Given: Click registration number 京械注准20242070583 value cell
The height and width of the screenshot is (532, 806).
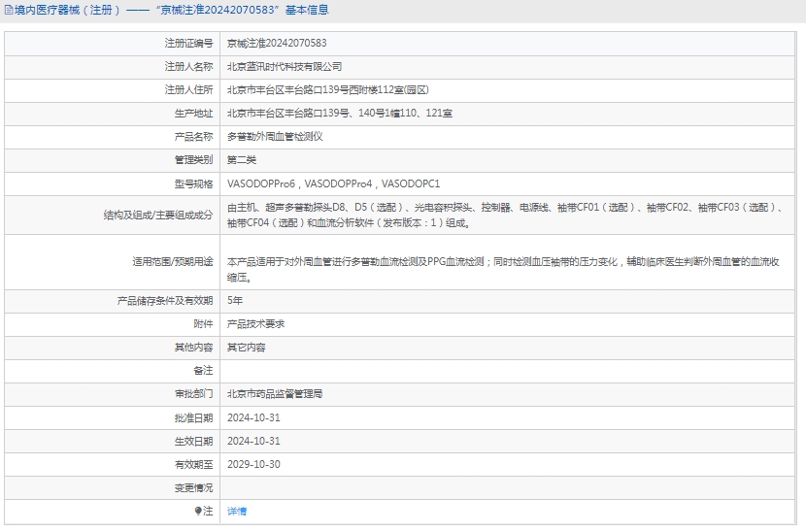Looking at the screenshot, I should 277,44.
